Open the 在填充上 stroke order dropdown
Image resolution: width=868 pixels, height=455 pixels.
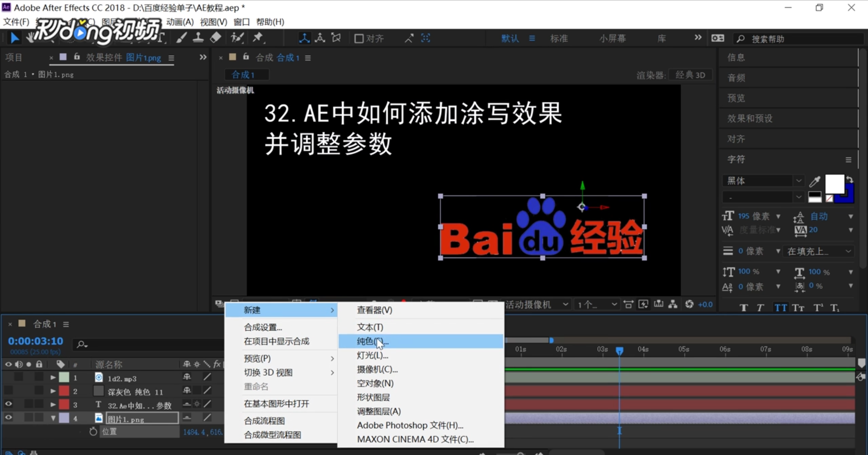click(819, 251)
